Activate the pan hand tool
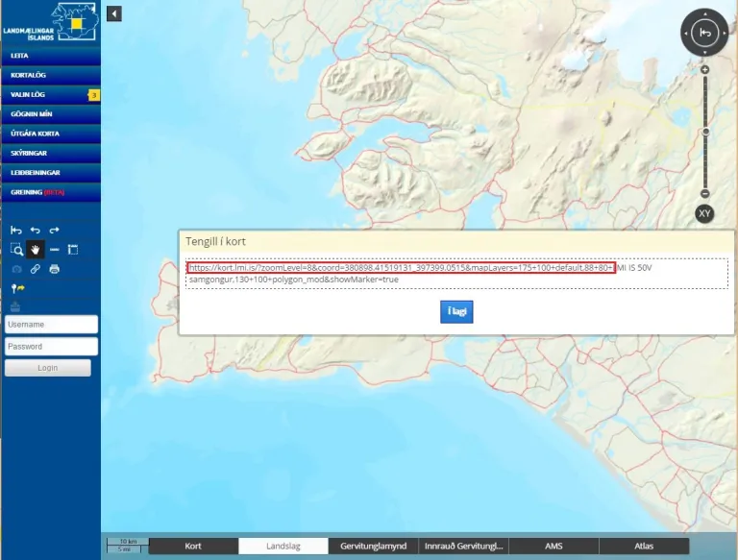738x560 pixels. click(x=36, y=250)
